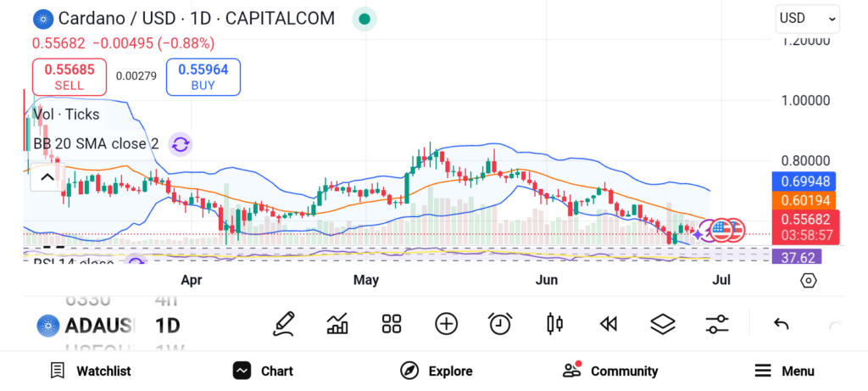868x391 pixels.
Task: Create an alert with alarm clock icon
Action: click(x=500, y=324)
